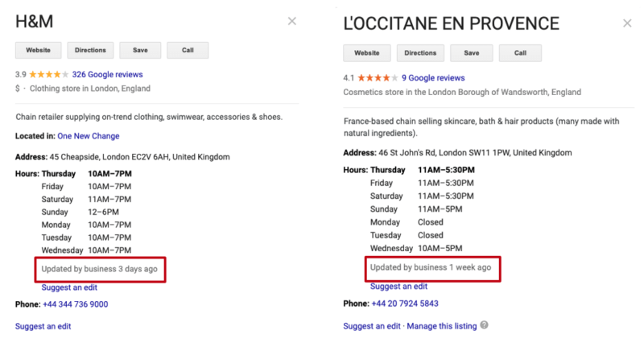
Task: Get Directions to H&M
Action: click(x=91, y=50)
